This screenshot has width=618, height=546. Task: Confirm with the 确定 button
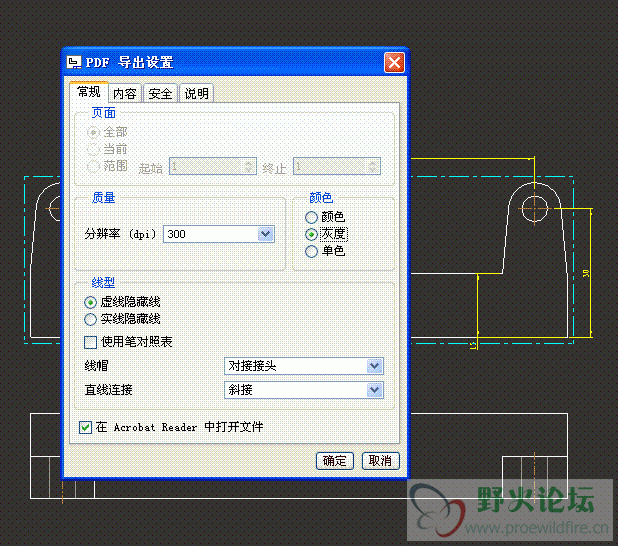point(335,461)
